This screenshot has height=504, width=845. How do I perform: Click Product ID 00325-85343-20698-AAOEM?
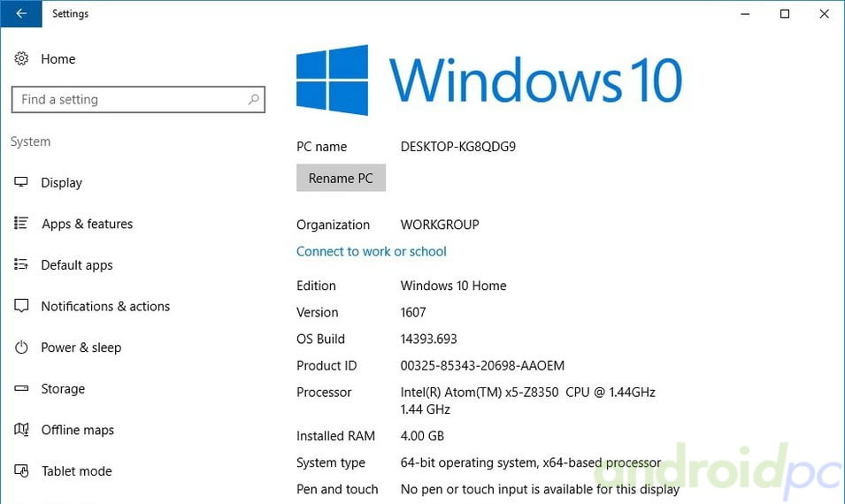click(482, 365)
